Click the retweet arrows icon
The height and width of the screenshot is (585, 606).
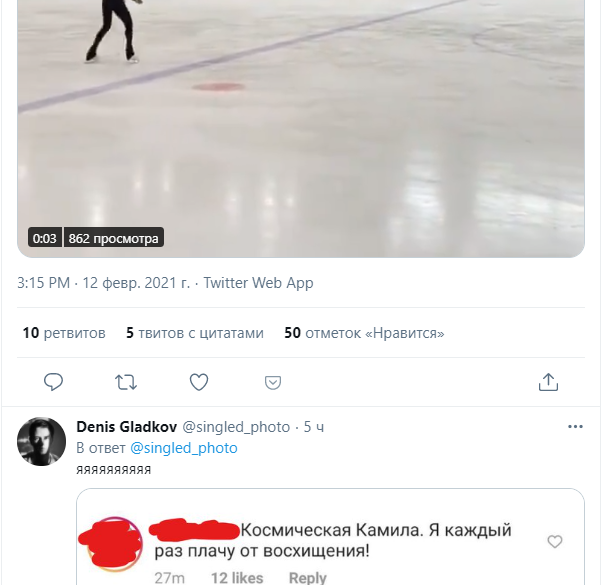coord(127,382)
